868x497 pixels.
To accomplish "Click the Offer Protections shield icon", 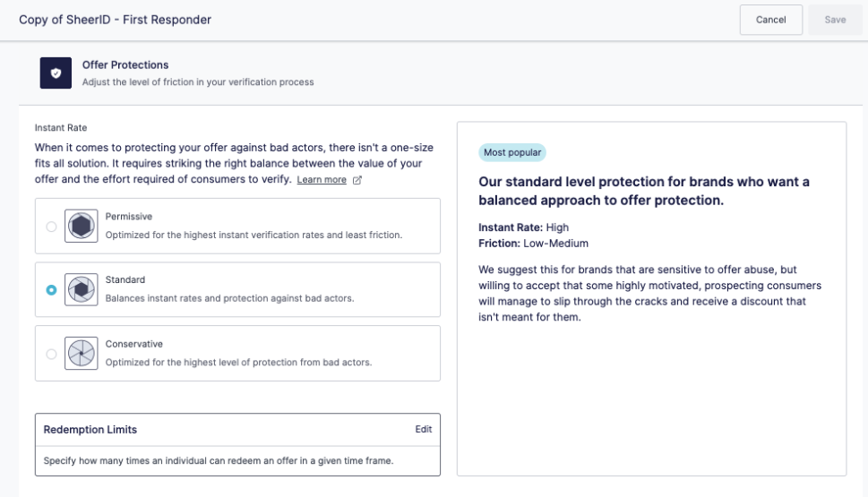I will pyautogui.click(x=56, y=73).
